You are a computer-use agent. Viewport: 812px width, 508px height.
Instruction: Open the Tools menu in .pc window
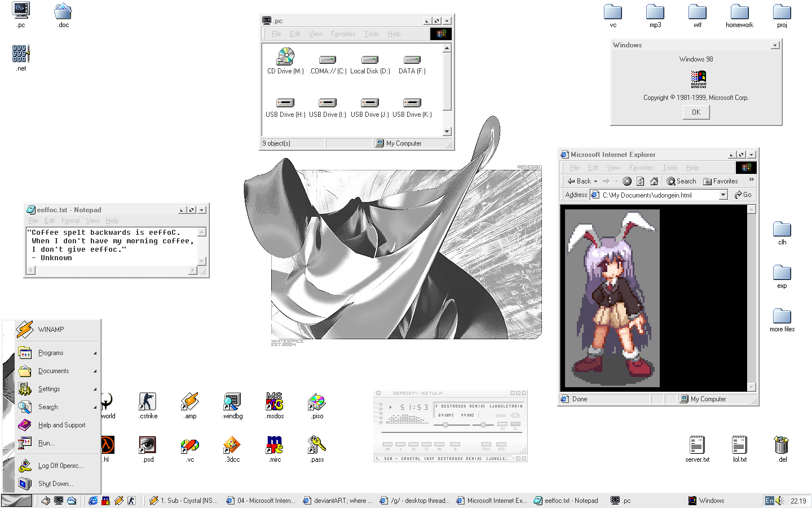coord(372,34)
